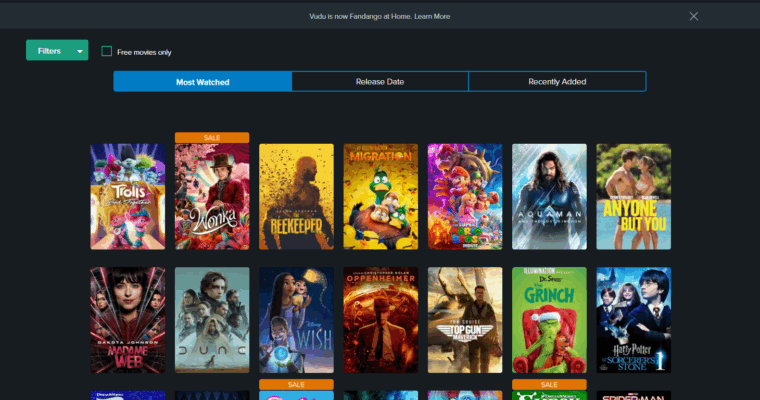The height and width of the screenshot is (400, 760).
Task: Enable the Free movies only checkbox
Action: pos(107,52)
